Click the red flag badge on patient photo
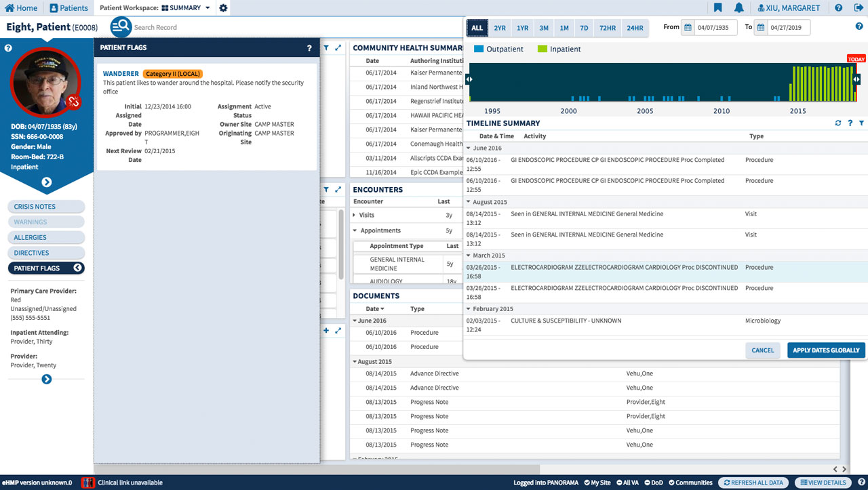The image size is (868, 490). coord(74,102)
